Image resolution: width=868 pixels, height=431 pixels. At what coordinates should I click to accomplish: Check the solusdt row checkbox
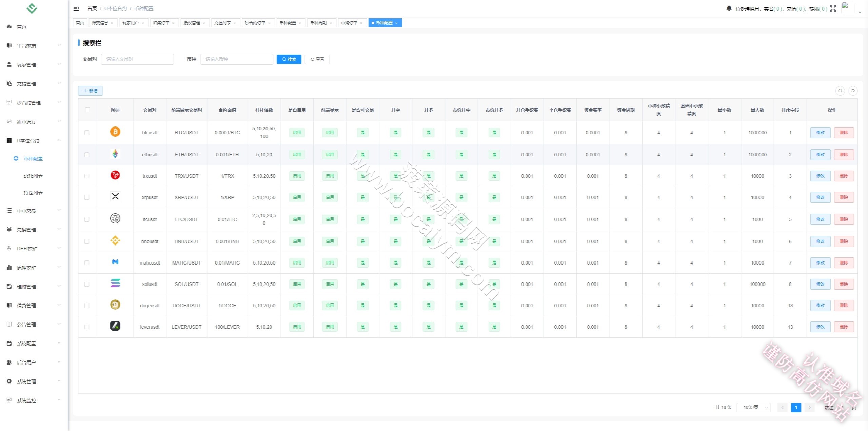tap(87, 284)
